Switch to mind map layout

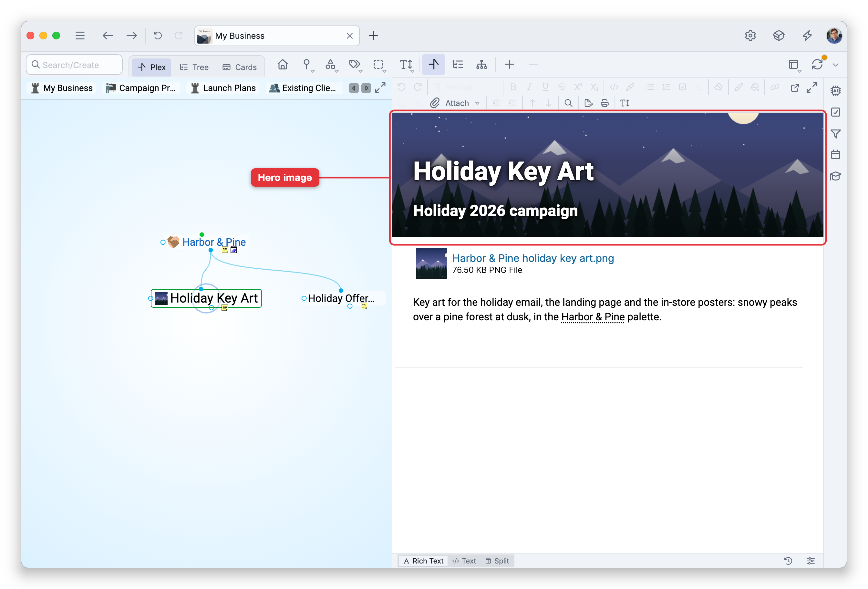tap(481, 65)
